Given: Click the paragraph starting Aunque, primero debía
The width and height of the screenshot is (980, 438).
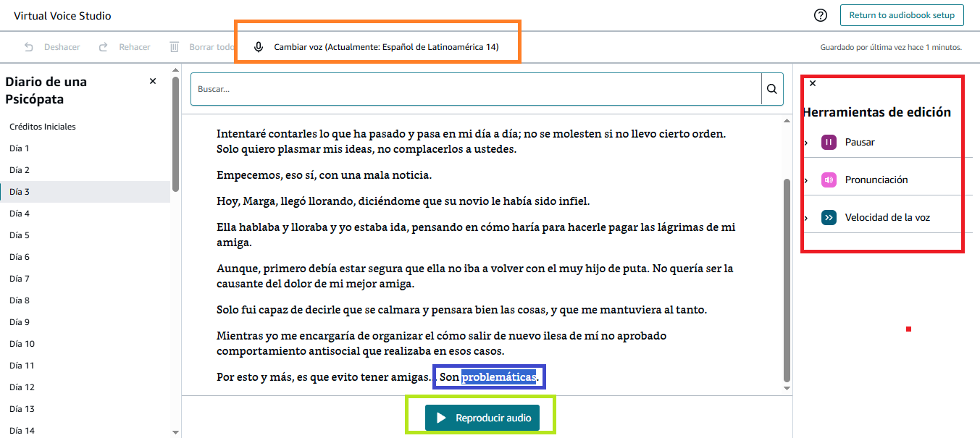Looking at the screenshot, I should (474, 276).
